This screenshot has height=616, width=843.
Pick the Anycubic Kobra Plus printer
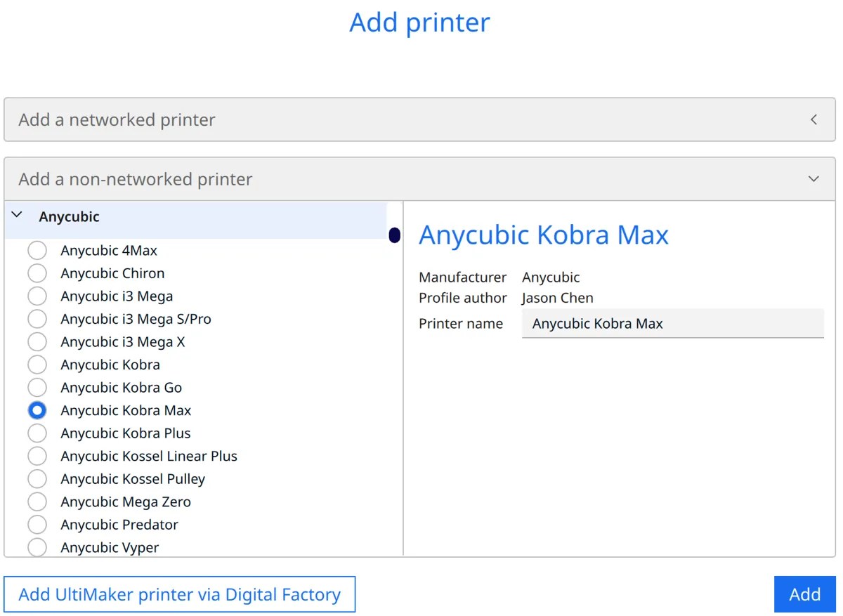tap(37, 433)
